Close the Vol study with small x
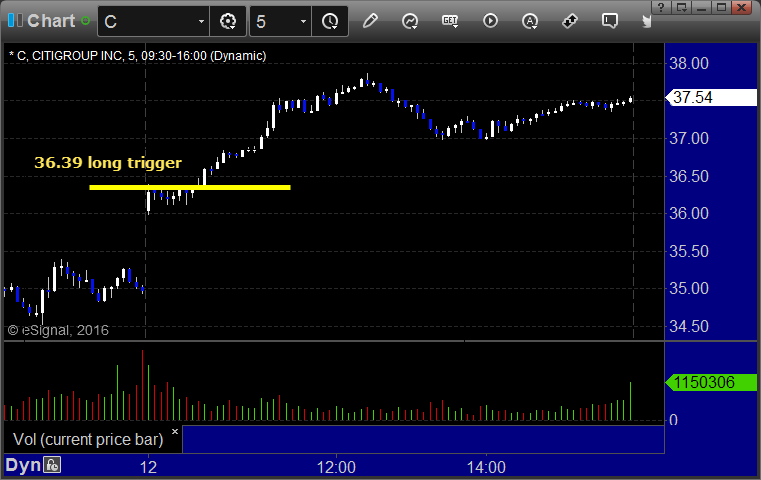Screen dimensions: 761x480 coord(175,431)
